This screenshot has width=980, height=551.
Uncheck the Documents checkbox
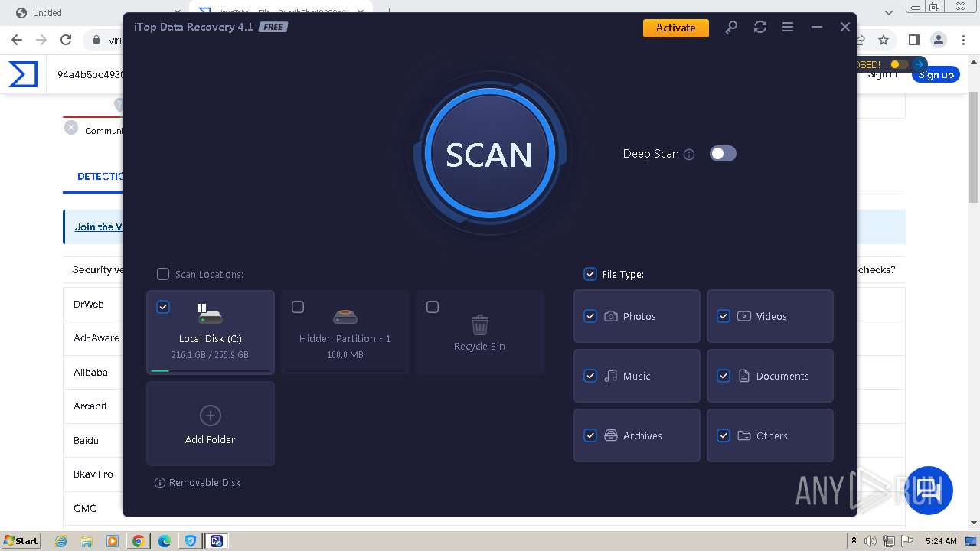[x=724, y=376]
